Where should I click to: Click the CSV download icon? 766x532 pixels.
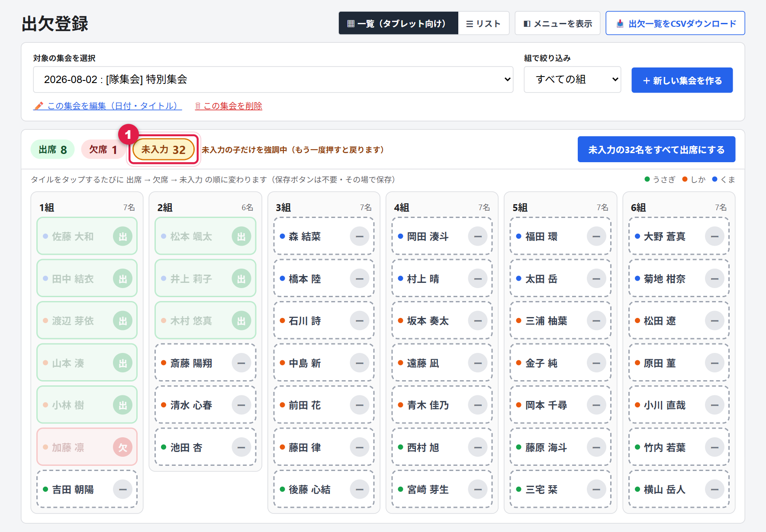(x=620, y=24)
